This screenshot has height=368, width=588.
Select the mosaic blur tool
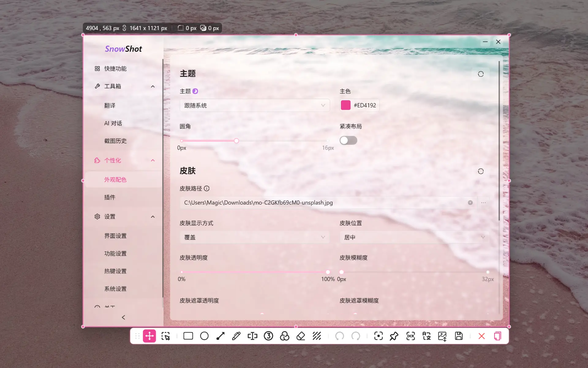point(317,336)
